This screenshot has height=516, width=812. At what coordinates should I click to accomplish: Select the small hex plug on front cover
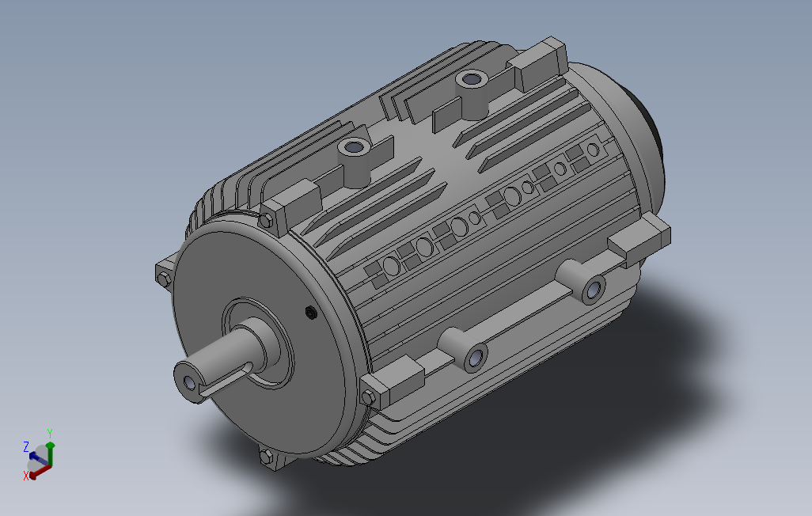tap(311, 312)
